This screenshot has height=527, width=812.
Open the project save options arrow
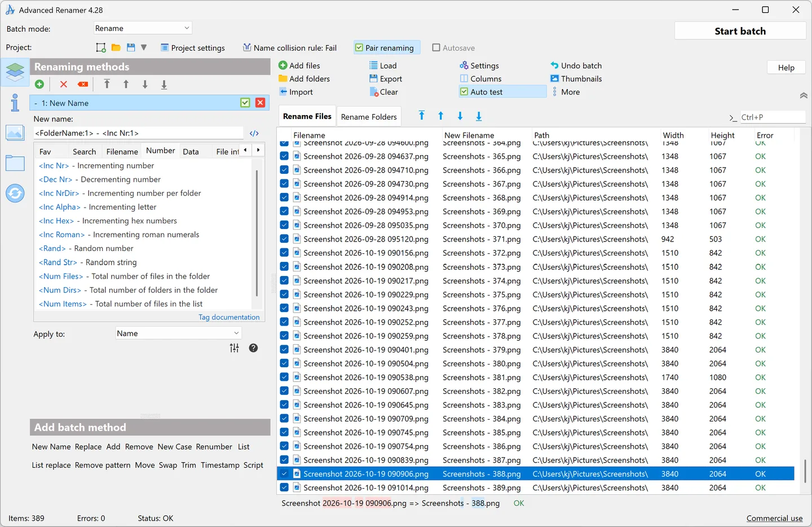(144, 47)
